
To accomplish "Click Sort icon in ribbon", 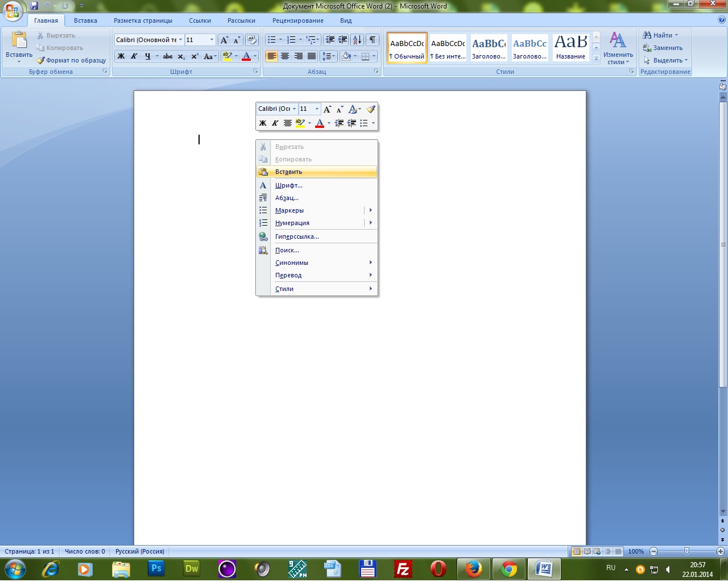I will coord(357,40).
